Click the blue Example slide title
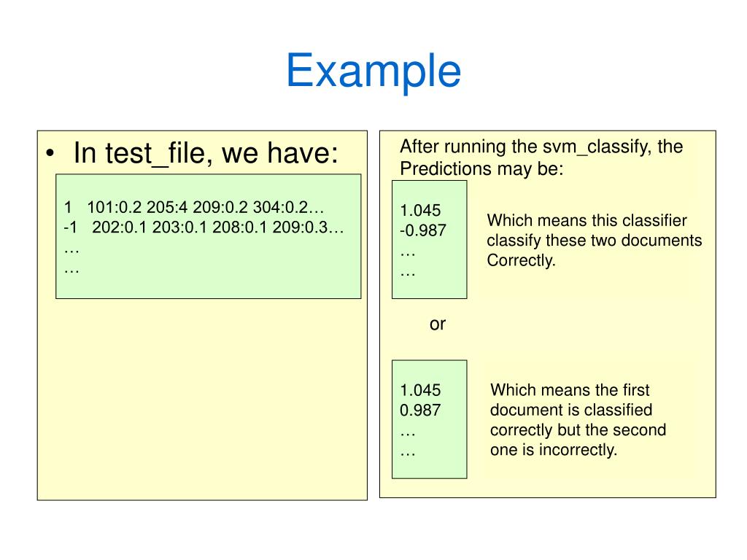The width and height of the screenshot is (747, 560). click(x=373, y=71)
